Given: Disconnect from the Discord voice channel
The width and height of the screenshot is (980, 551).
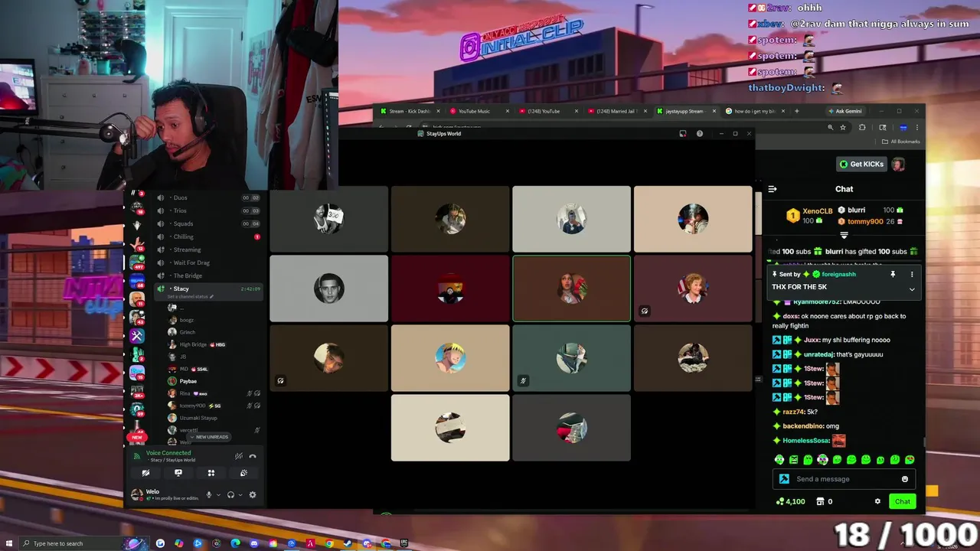Looking at the screenshot, I should 253,456.
